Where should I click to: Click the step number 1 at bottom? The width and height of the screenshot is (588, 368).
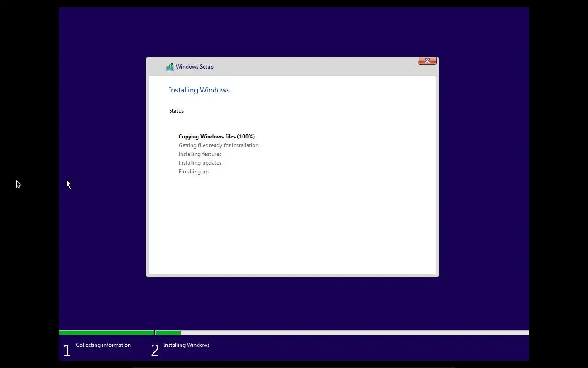67,351
